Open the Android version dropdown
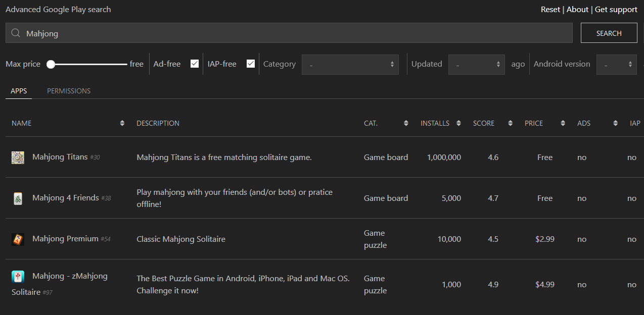 [616, 65]
